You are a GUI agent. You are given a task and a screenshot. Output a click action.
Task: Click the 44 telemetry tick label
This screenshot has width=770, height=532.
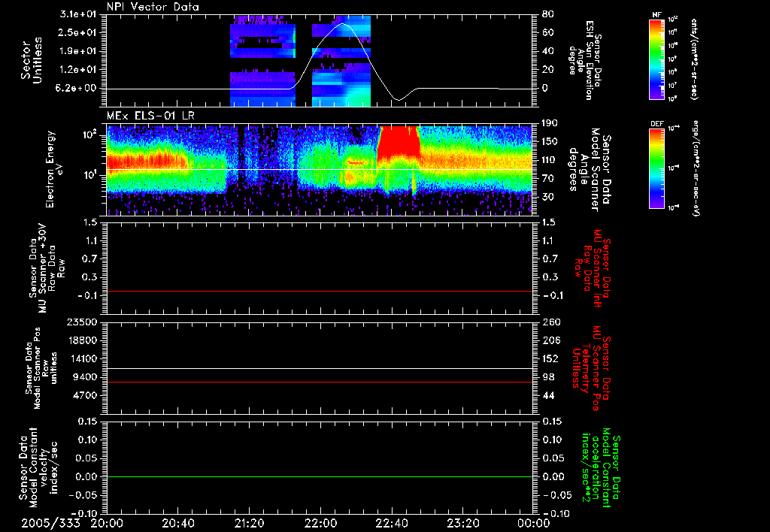[548, 395]
